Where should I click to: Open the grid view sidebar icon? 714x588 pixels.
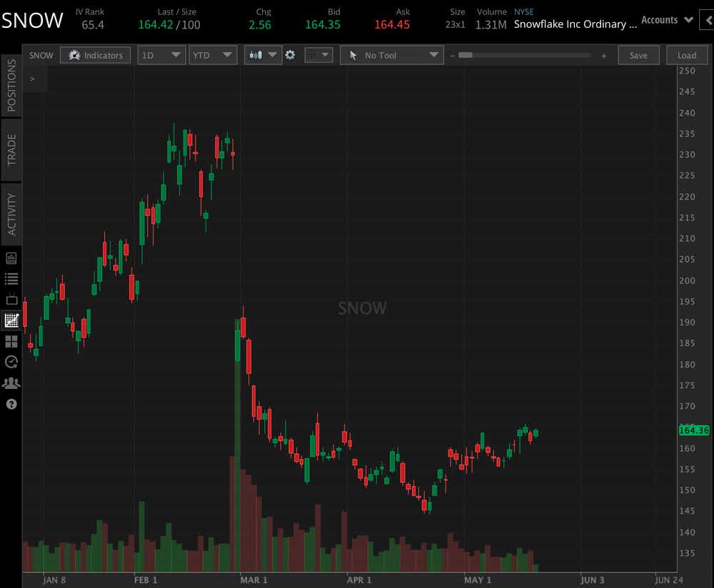[11, 341]
